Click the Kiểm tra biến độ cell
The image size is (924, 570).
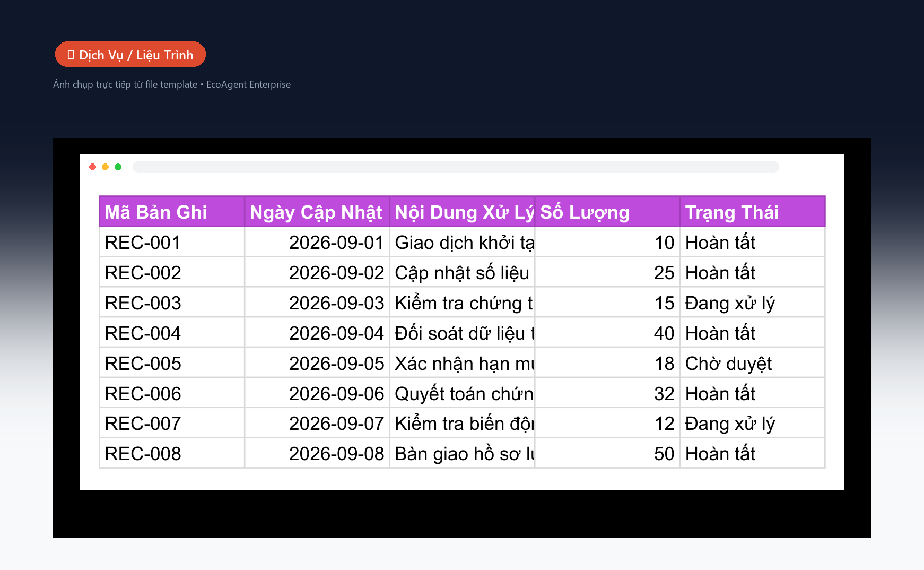[x=462, y=423]
